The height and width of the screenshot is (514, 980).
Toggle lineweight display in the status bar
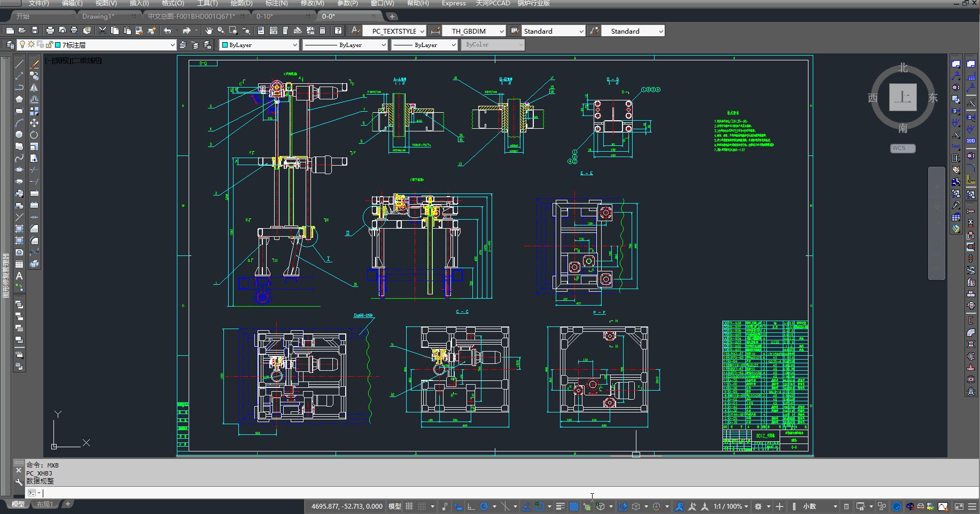point(560,506)
